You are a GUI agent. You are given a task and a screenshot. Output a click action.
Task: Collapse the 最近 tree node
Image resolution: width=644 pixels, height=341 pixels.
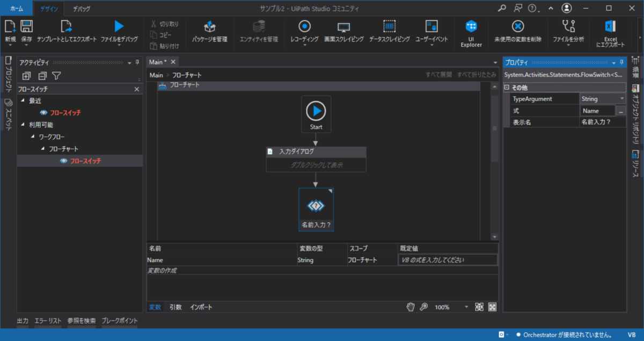coord(23,100)
